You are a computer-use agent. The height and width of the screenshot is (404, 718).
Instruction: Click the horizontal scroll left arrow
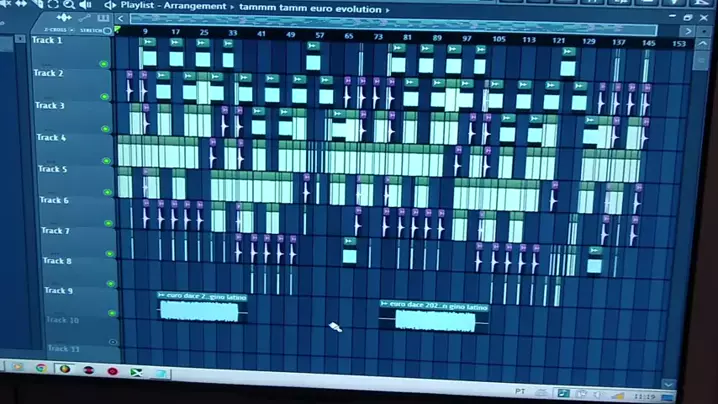[x=120, y=18]
